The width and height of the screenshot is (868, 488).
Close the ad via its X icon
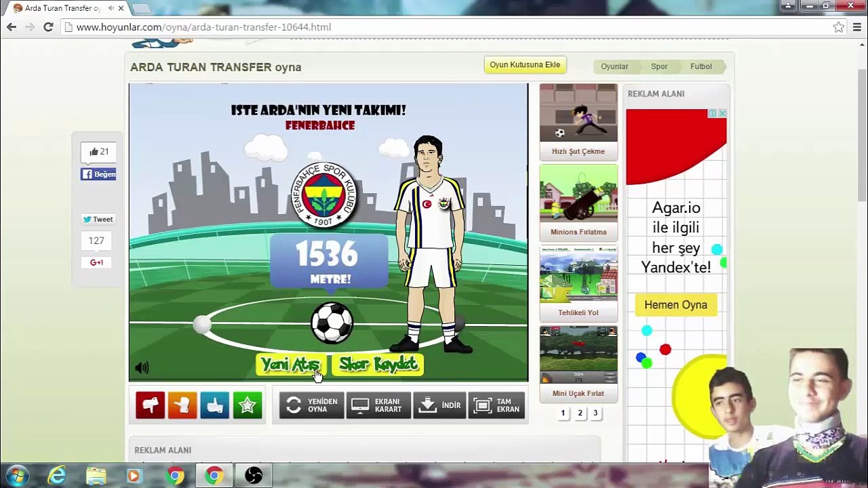[x=722, y=113]
